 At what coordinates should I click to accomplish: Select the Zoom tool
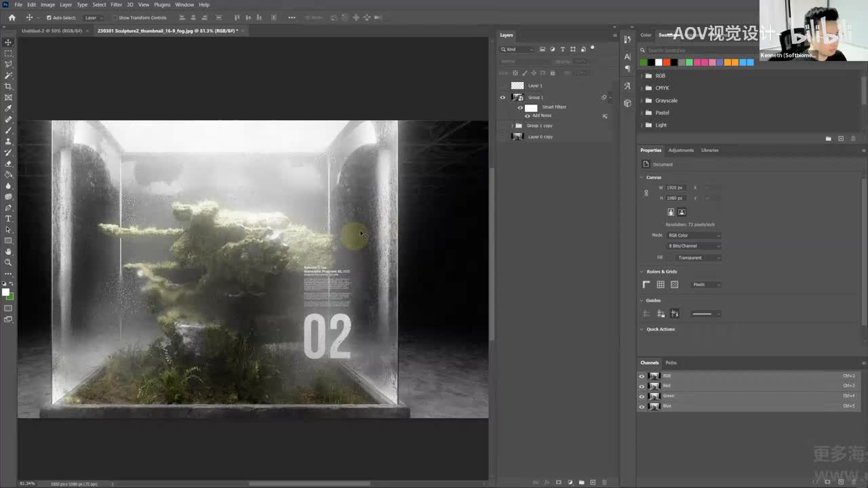point(8,262)
